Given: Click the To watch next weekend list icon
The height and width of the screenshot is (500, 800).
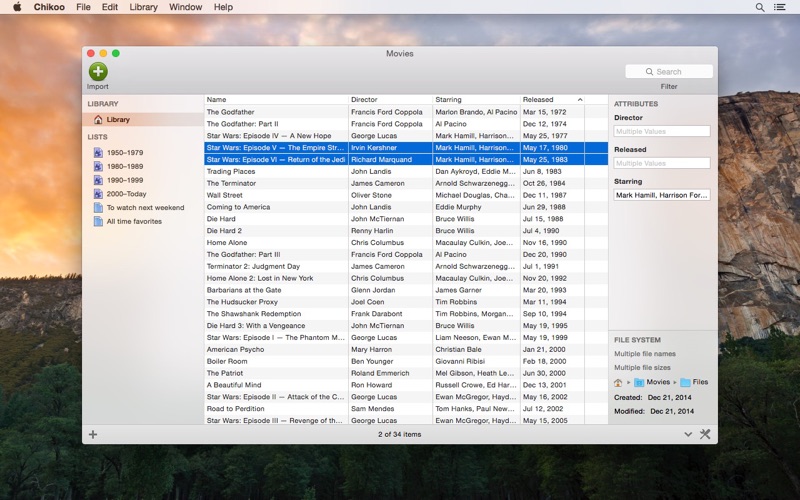Looking at the screenshot, I should (98, 208).
